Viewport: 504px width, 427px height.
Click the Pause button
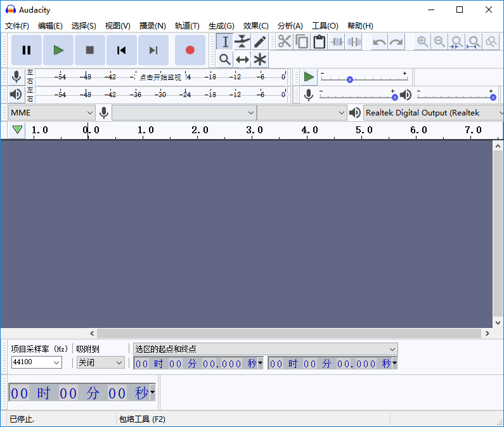pos(27,50)
